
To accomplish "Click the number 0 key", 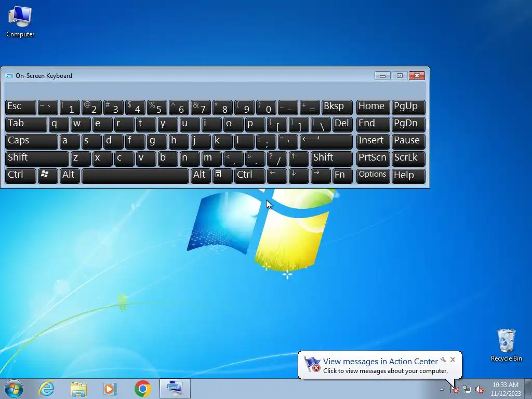I will (x=266, y=107).
